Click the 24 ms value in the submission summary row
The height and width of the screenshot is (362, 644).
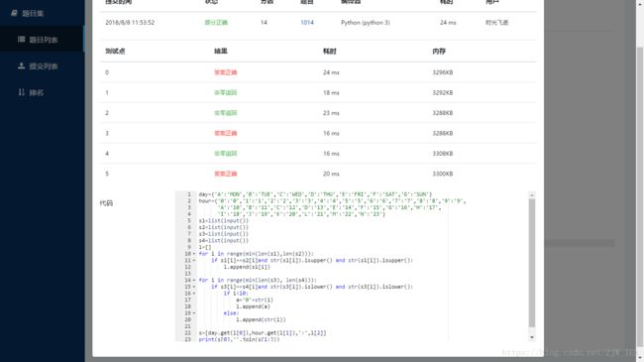448,22
